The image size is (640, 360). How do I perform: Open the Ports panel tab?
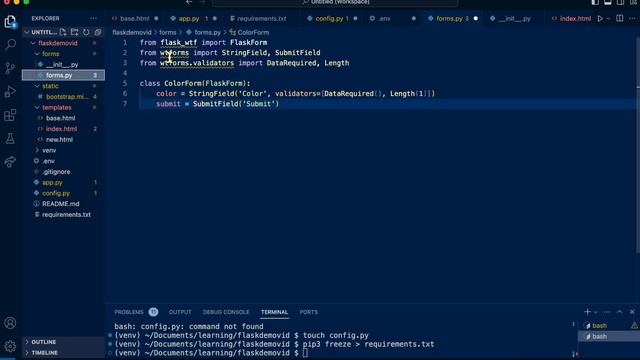(x=309, y=312)
